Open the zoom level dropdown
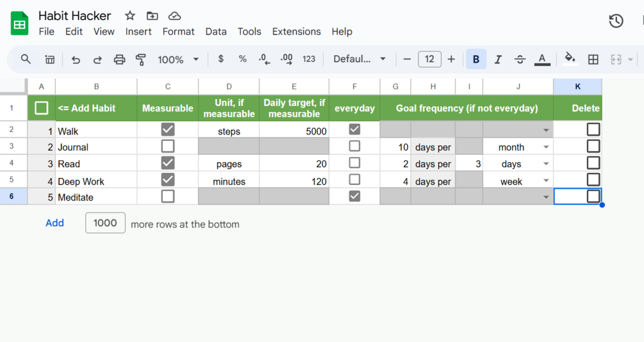This screenshot has width=644, height=342. click(178, 60)
